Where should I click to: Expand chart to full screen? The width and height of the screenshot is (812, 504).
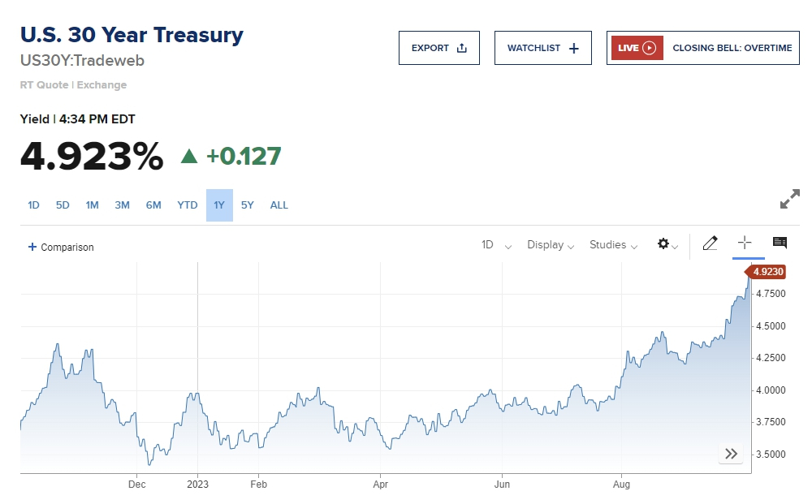click(x=789, y=199)
